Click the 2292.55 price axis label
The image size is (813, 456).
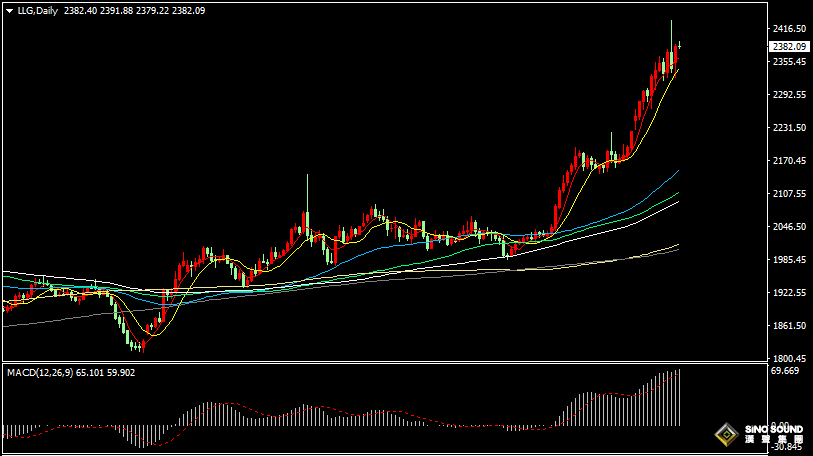789,95
